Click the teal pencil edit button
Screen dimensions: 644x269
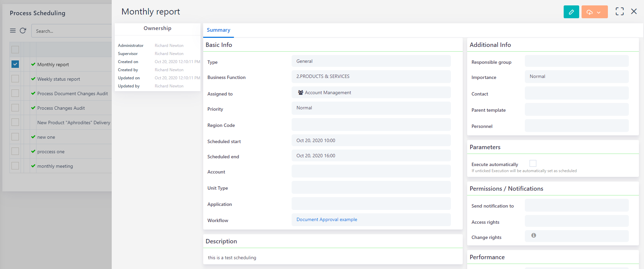tap(571, 12)
